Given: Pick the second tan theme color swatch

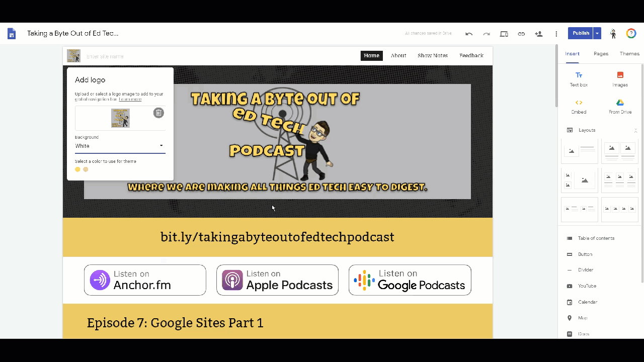Looking at the screenshot, I should point(86,169).
